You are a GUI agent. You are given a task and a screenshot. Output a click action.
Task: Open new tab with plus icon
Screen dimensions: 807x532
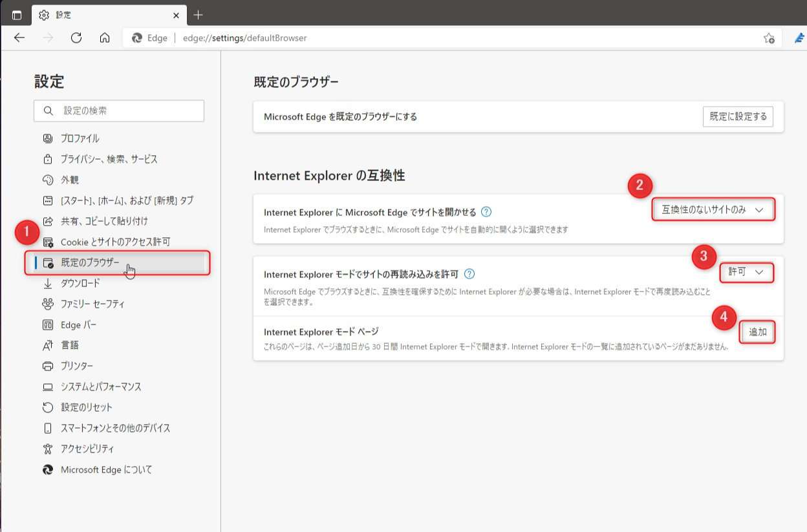tap(199, 15)
